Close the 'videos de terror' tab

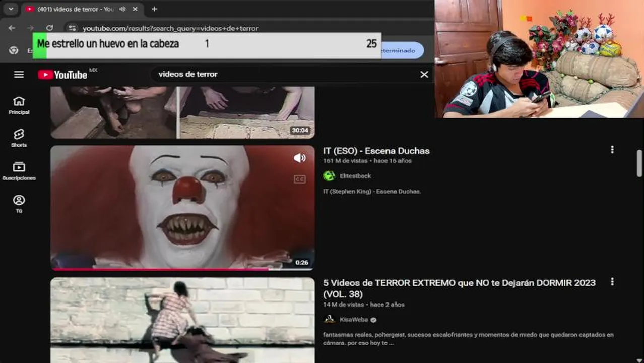(135, 9)
